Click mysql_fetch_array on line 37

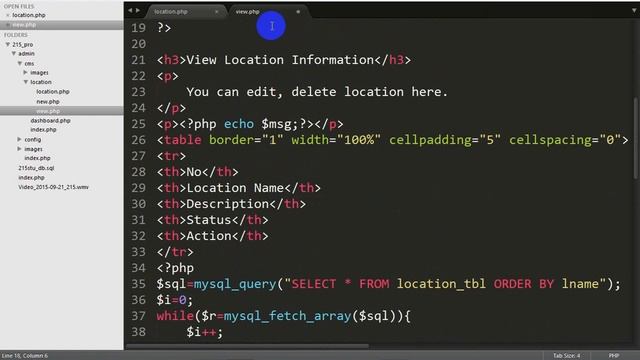tap(287, 316)
